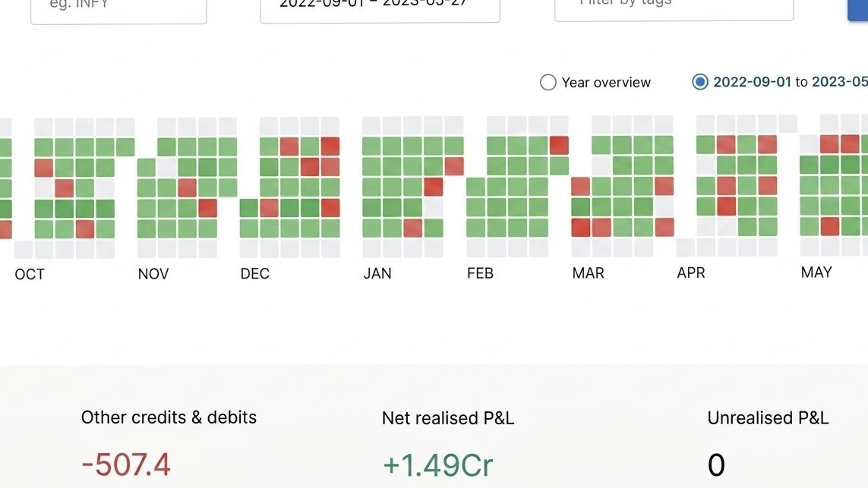This screenshot has width=868, height=488.
Task: Select January's topmost red day cell
Action: tap(454, 166)
